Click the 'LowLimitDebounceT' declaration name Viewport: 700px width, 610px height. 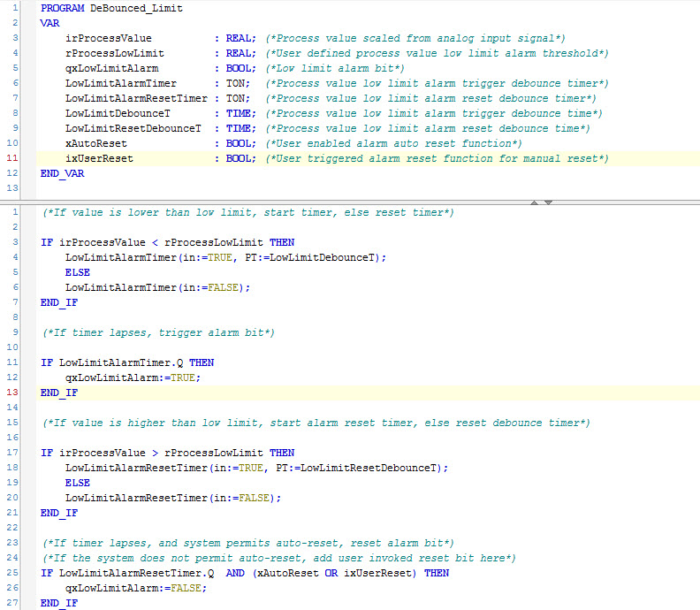click(118, 113)
